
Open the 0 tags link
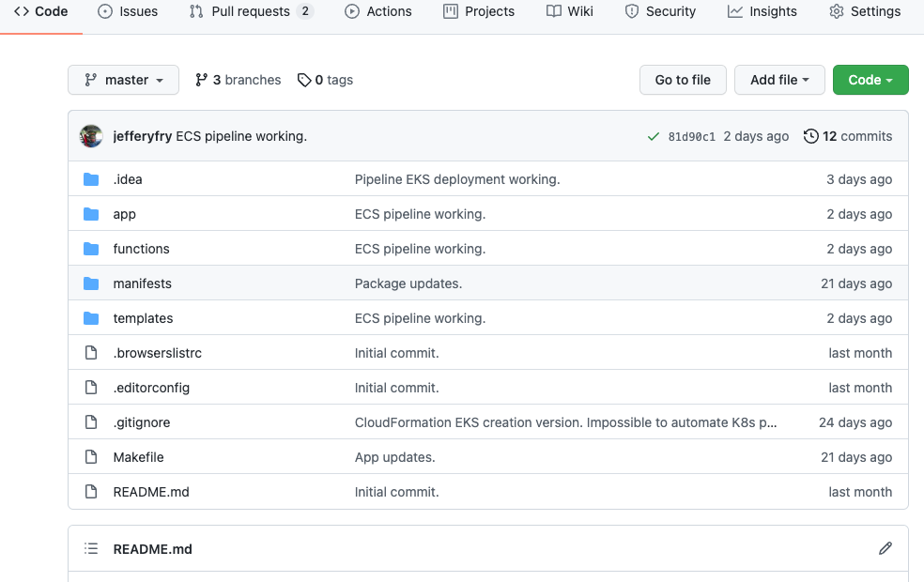[325, 80]
